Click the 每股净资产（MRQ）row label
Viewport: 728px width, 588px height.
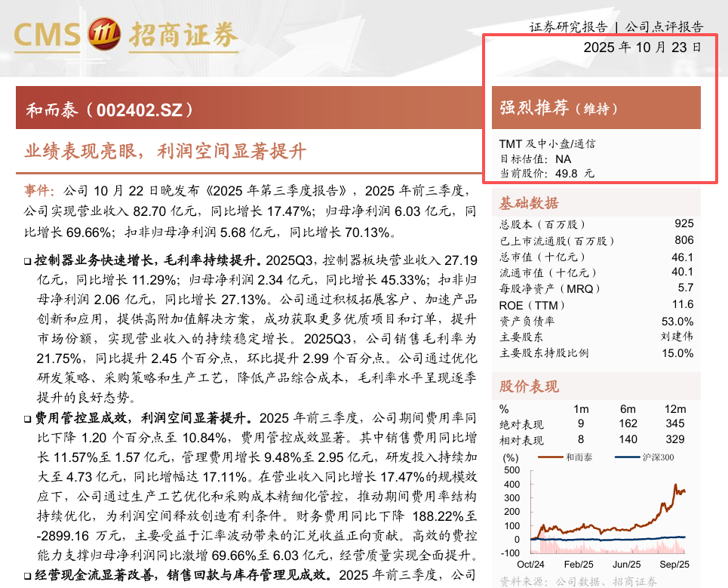[550, 289]
